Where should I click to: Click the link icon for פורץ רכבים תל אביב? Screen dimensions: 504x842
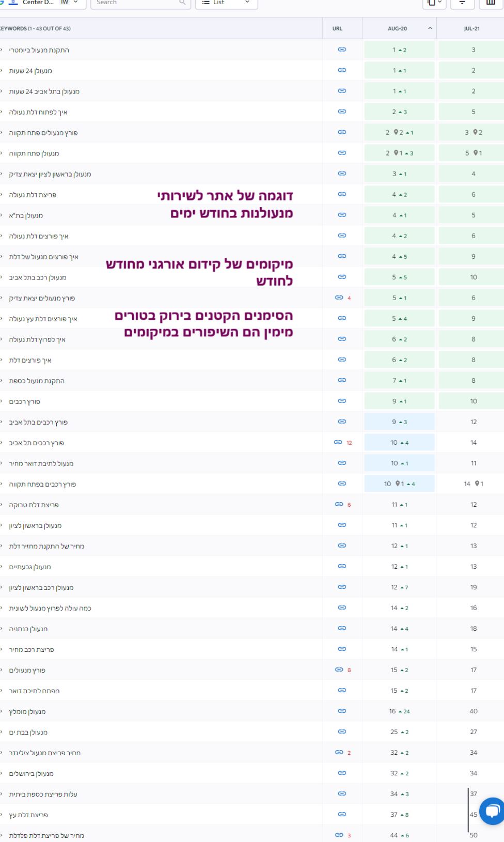[338, 442]
